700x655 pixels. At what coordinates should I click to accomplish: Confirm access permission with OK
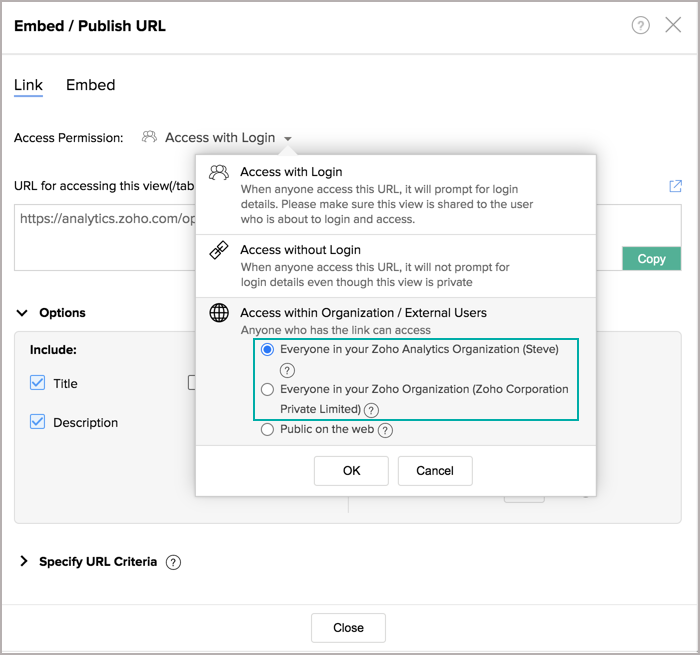(351, 471)
